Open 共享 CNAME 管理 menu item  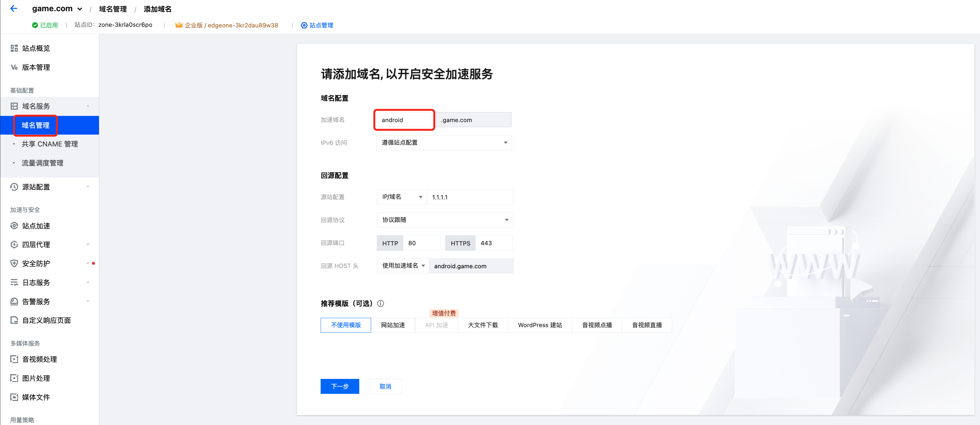click(50, 144)
